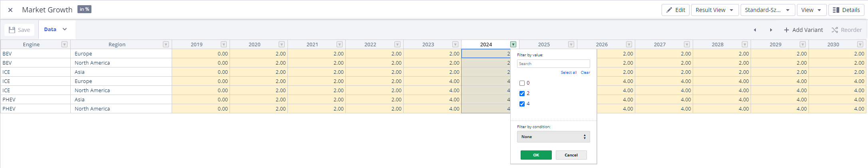Expand the Filter by condition None dropdown
The height and width of the screenshot is (168, 868).
click(553, 136)
